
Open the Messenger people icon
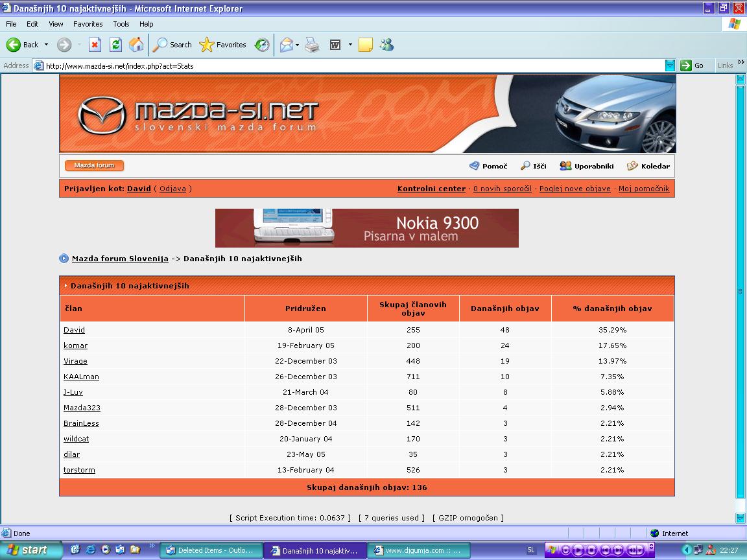pos(387,45)
